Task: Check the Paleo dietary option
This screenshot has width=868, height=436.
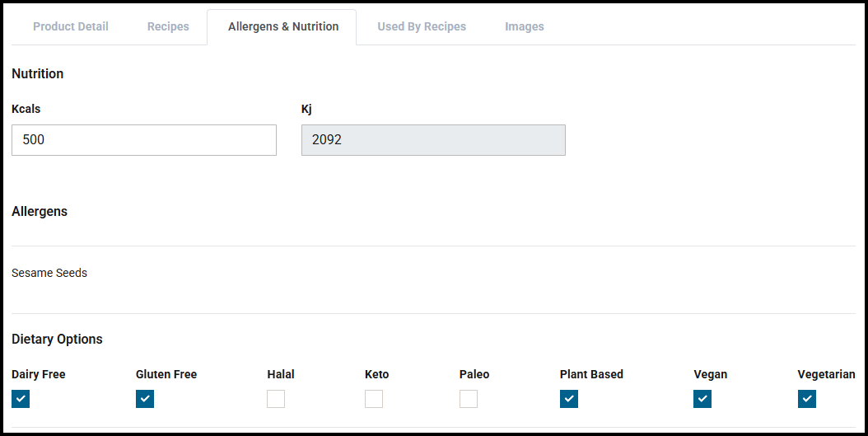Action: pyautogui.click(x=469, y=399)
